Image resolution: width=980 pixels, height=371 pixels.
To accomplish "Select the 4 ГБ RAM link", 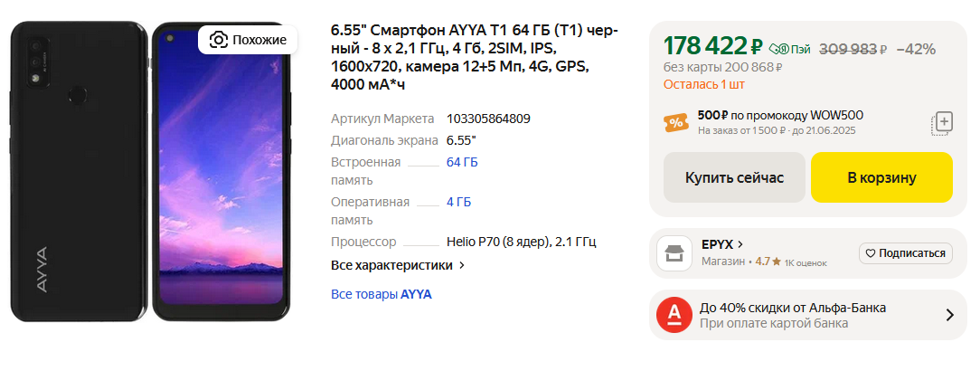I will [x=458, y=202].
